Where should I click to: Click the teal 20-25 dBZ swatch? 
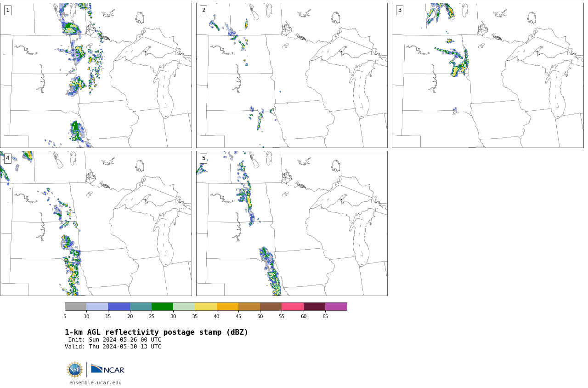coord(141,307)
